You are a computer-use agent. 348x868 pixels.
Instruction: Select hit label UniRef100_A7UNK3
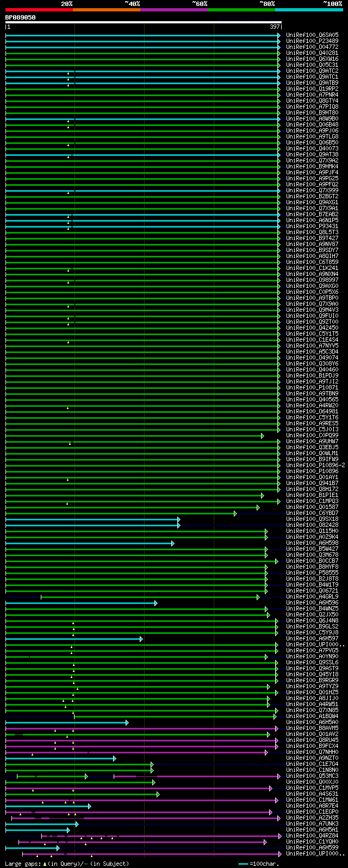(312, 823)
